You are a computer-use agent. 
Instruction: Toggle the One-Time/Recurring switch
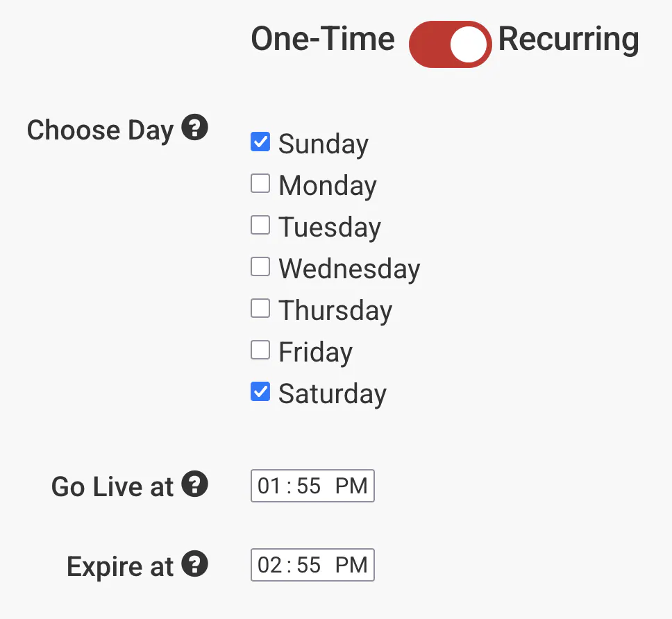coord(450,44)
